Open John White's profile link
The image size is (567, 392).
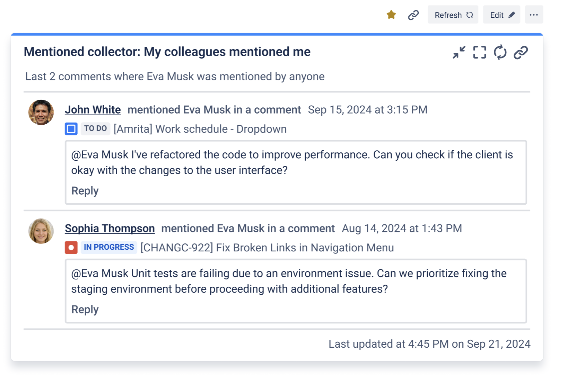click(93, 110)
